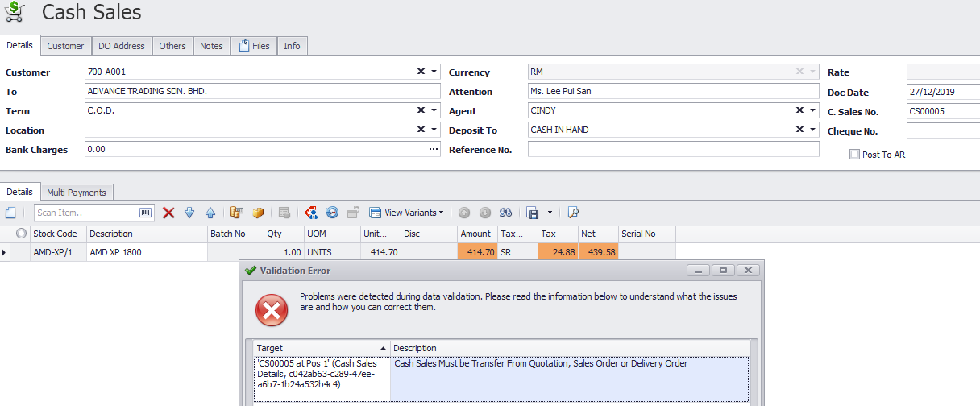Move item row down with blue arrow
This screenshot has height=410, width=980.
pyautogui.click(x=189, y=213)
